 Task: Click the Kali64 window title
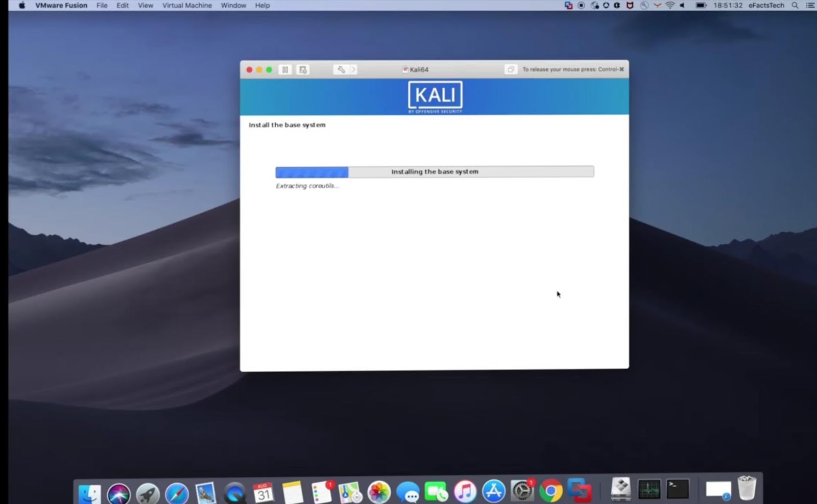click(416, 69)
